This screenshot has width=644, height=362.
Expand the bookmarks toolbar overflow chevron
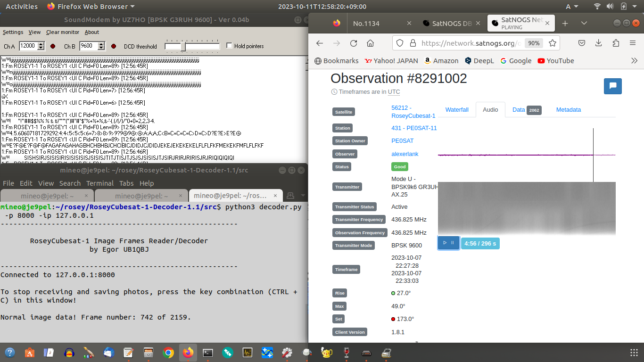pos(634,61)
